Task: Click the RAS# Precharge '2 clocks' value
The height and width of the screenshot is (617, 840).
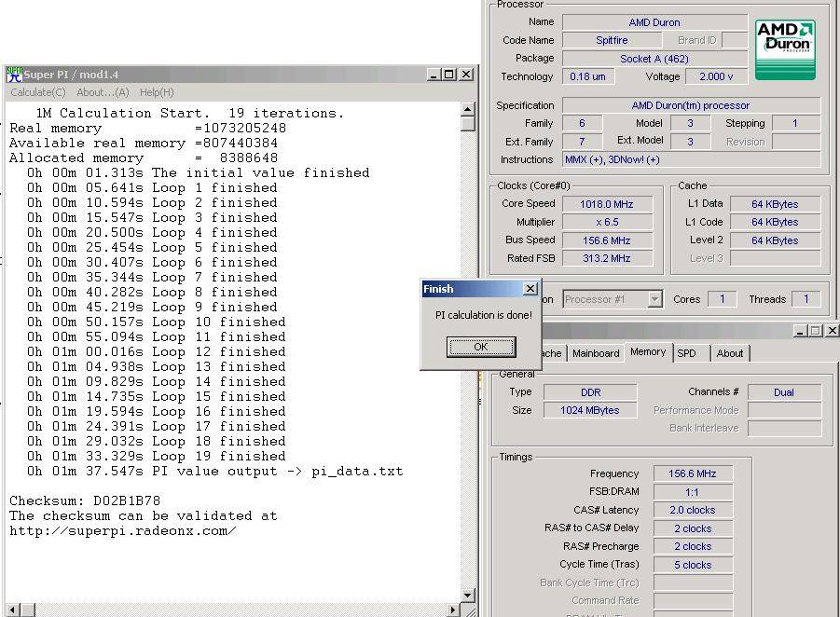Action: tap(693, 546)
